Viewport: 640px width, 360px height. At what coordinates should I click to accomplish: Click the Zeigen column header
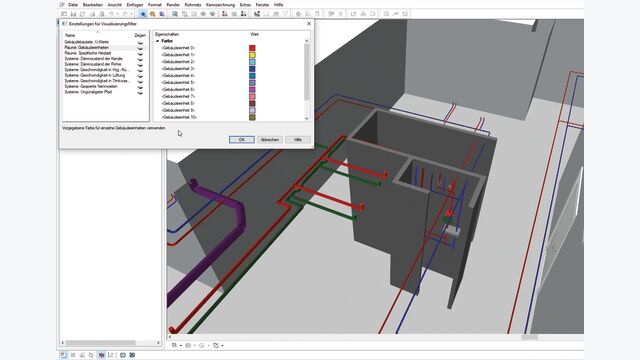click(x=140, y=36)
